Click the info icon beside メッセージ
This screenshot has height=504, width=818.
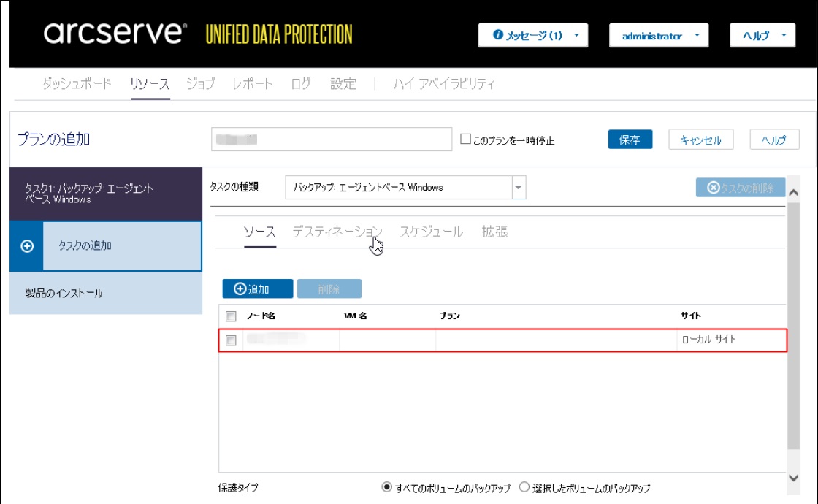point(498,36)
